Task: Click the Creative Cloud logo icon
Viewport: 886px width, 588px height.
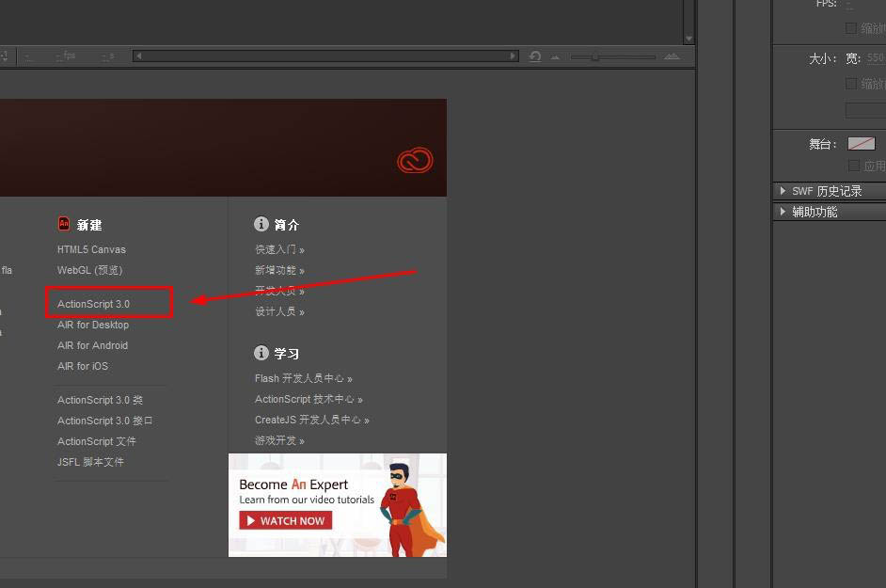Action: click(x=415, y=161)
